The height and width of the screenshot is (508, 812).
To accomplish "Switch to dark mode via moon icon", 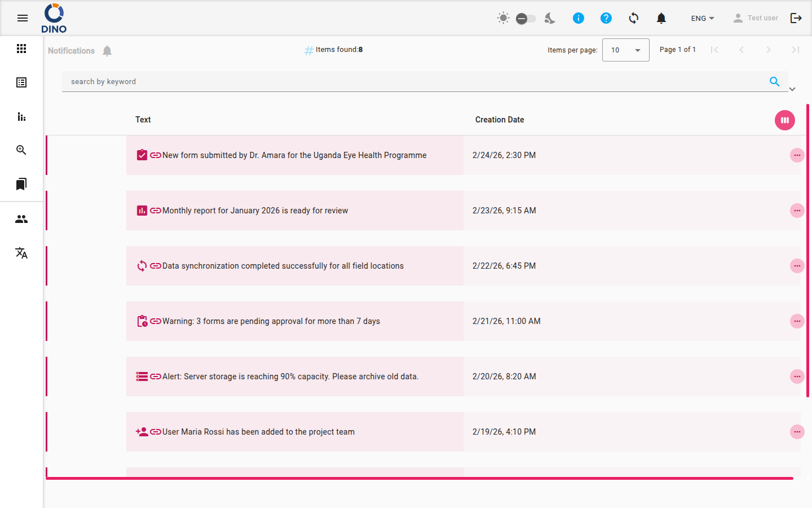I will click(x=550, y=18).
